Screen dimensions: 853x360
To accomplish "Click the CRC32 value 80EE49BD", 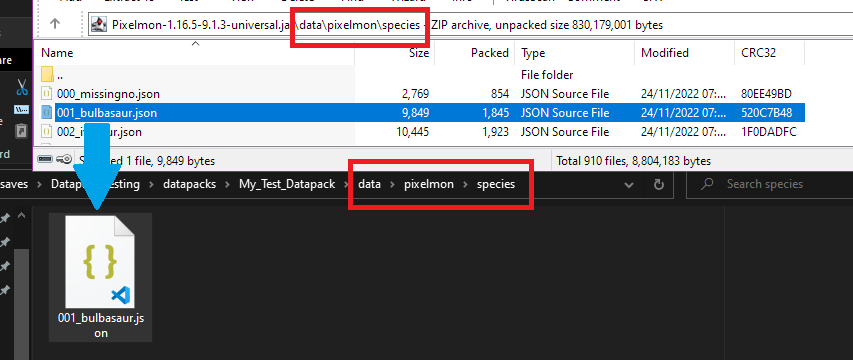I will 766,94.
